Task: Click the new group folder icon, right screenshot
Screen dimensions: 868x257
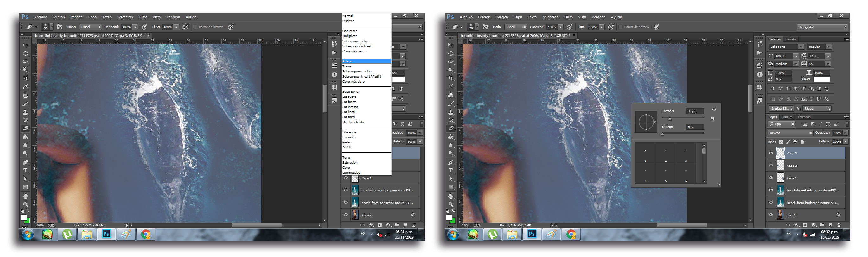Action: pyautogui.click(x=822, y=225)
